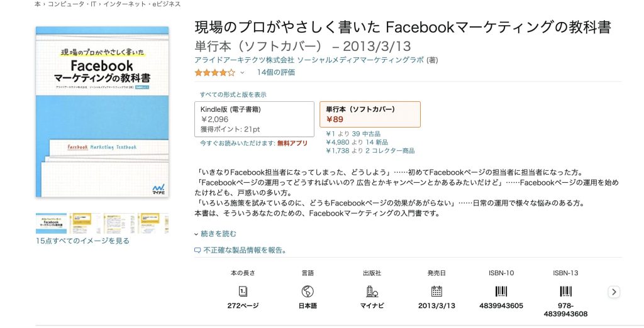The width and height of the screenshot is (644, 328).
Task: Click the 無料アプリ link
Action: pos(292,143)
